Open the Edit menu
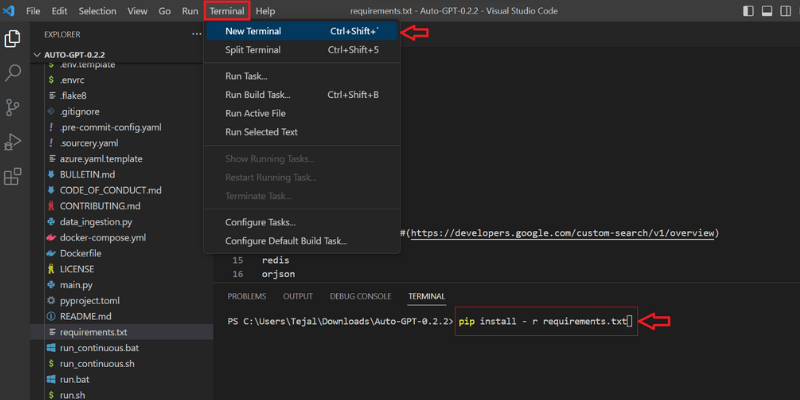Image resolution: width=800 pixels, height=400 pixels. coord(59,11)
